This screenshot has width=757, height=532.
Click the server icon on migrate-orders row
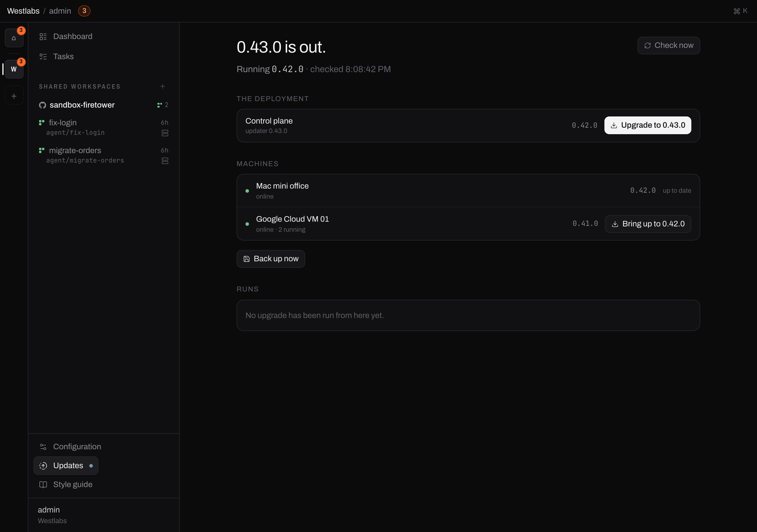pyautogui.click(x=165, y=161)
